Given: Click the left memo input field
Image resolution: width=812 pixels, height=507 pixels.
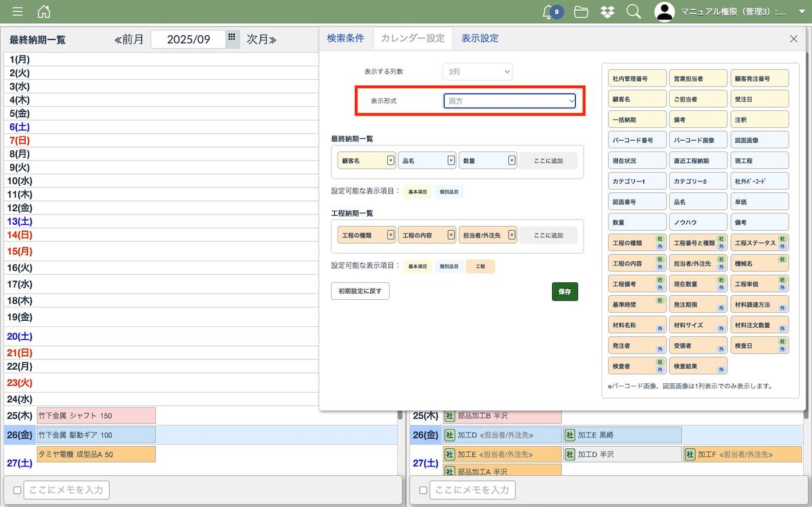Looking at the screenshot, I should click(66, 490).
